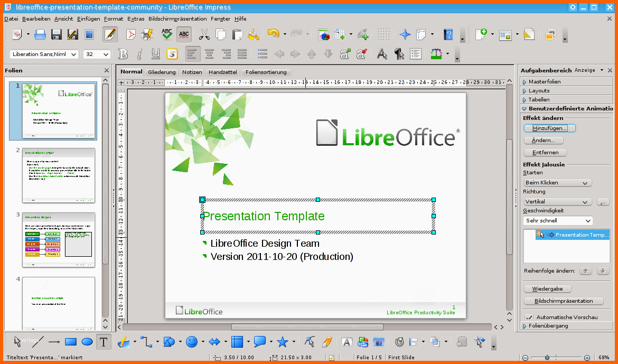The width and height of the screenshot is (618, 364).
Task: Select the Text tool T
Action: tap(104, 342)
